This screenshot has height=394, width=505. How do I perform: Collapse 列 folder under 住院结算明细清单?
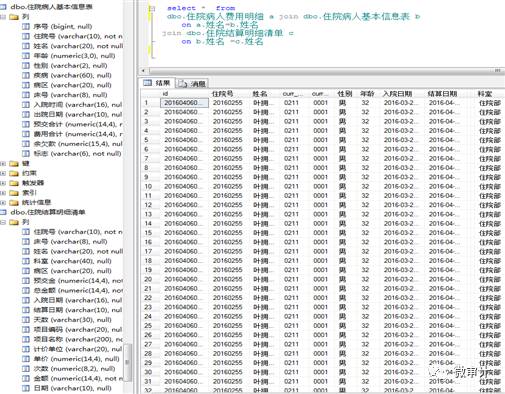[3, 222]
